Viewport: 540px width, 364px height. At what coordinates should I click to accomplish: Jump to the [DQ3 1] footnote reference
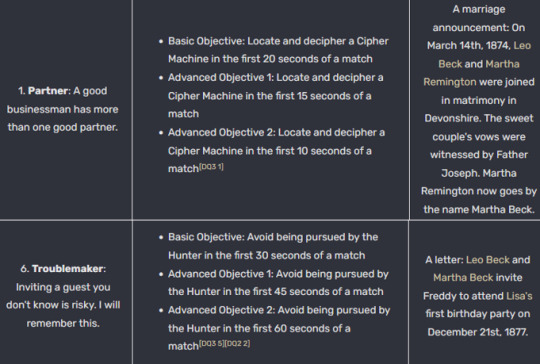[211, 167]
